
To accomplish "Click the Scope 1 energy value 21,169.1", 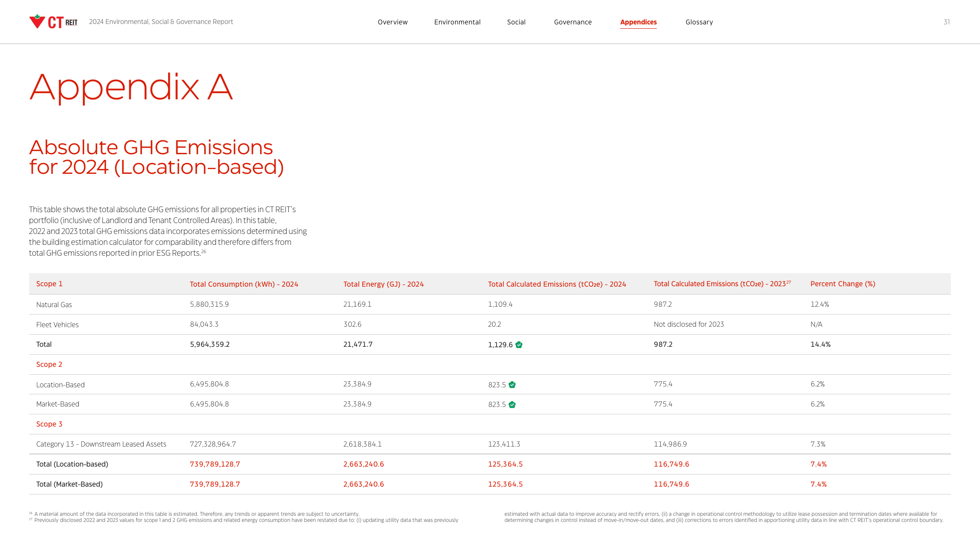I will click(357, 304).
